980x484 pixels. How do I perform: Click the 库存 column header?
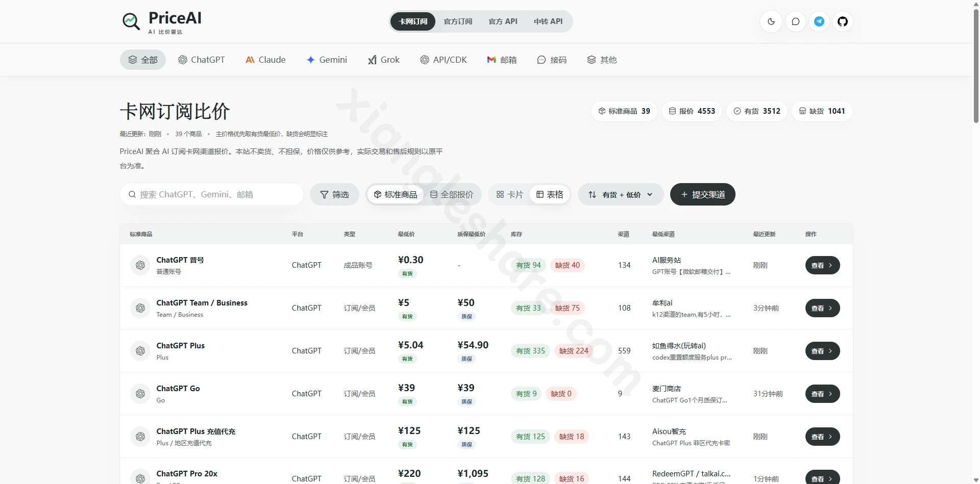click(x=517, y=234)
